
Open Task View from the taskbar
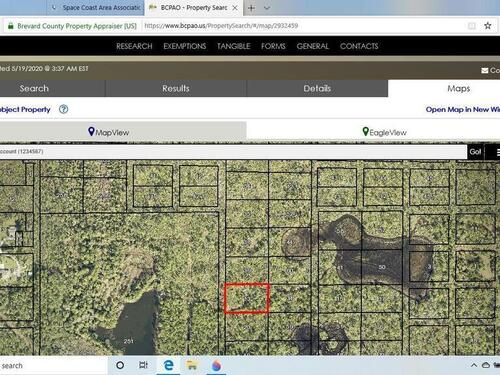(143, 365)
